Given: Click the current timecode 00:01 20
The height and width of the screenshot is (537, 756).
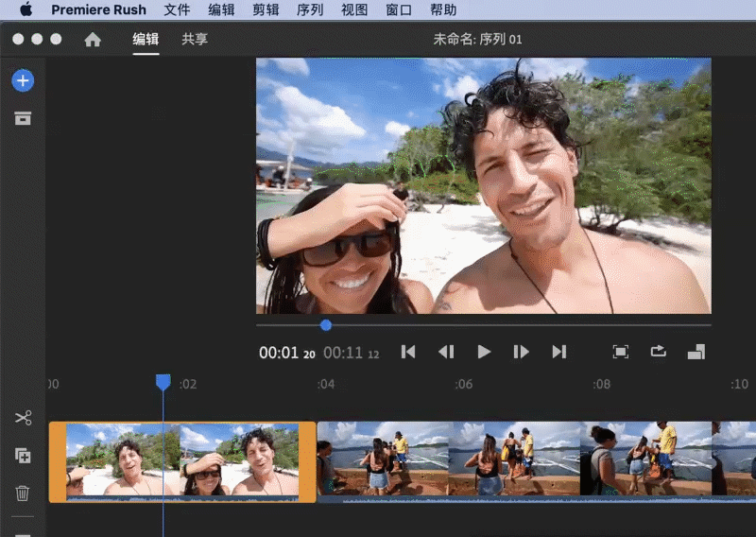Looking at the screenshot, I should click(287, 354).
